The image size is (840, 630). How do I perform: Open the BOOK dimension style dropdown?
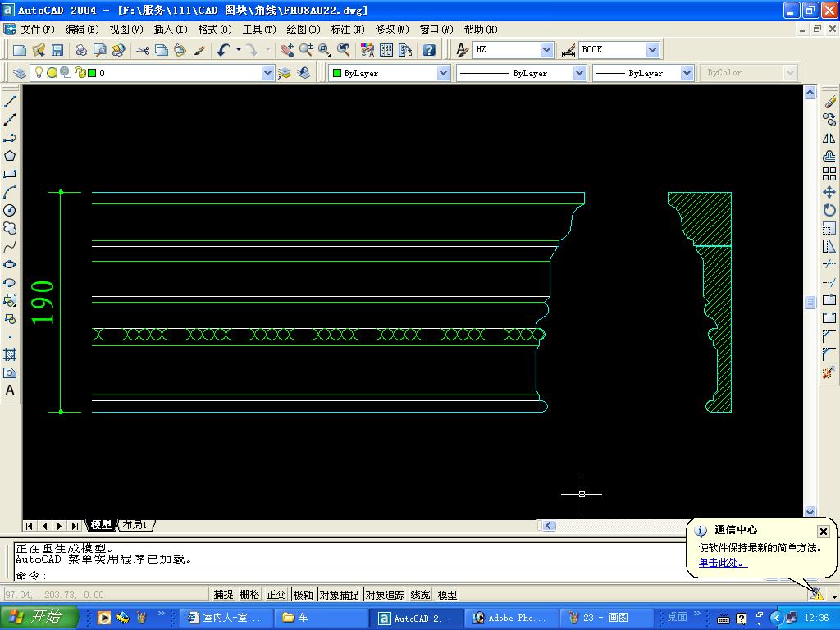(x=652, y=50)
